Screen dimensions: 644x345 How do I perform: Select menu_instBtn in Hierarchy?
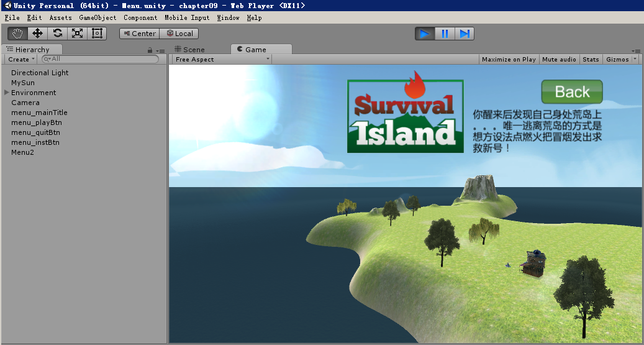35,142
